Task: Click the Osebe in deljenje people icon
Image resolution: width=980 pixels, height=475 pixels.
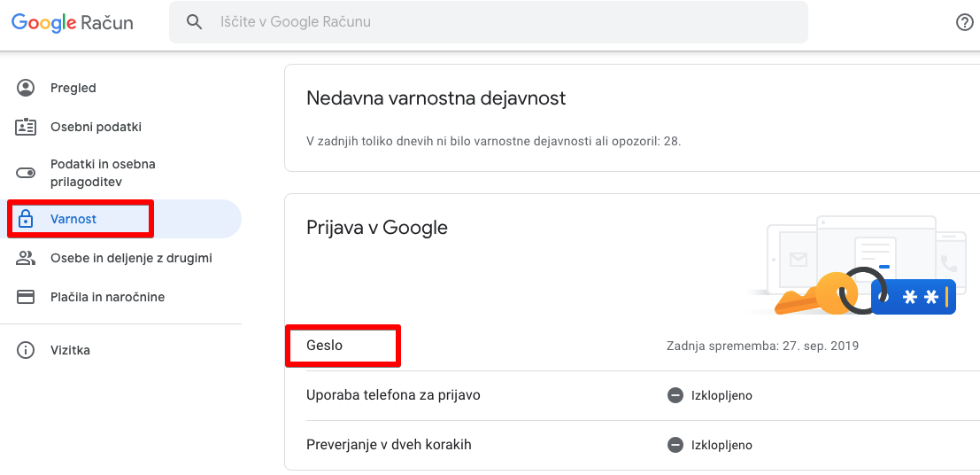Action: (26, 258)
